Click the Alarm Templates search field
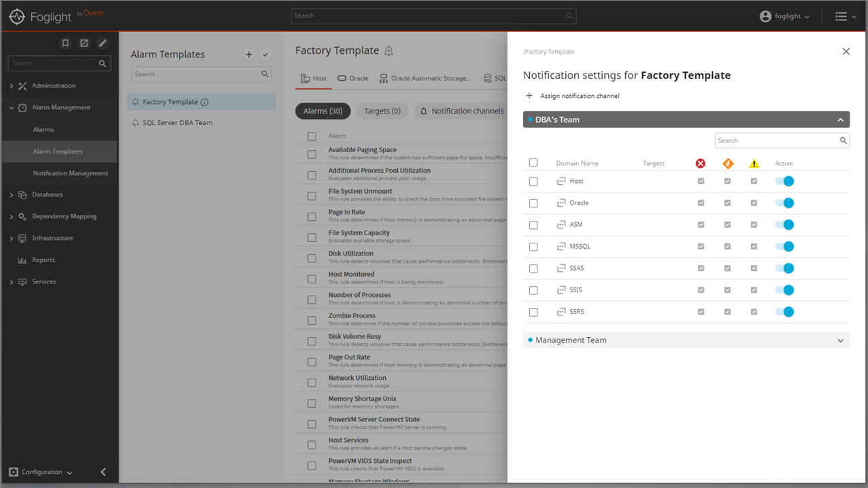868x488 pixels. pyautogui.click(x=201, y=74)
